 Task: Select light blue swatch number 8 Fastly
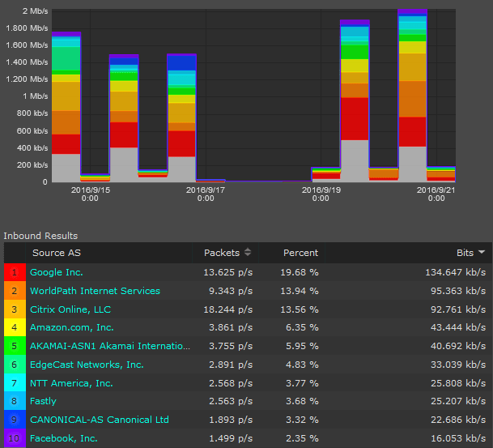tap(15, 401)
